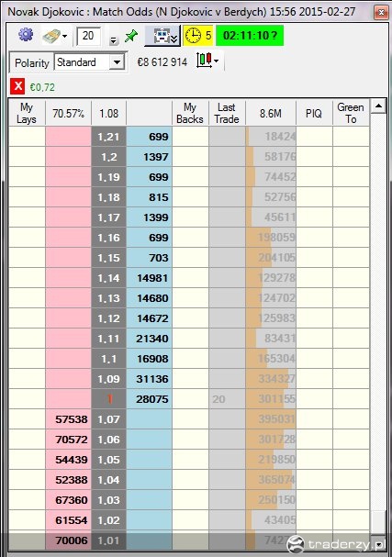Click the yellow clock timer showing 5
The width and height of the screenshot is (392, 557).
[x=198, y=36]
